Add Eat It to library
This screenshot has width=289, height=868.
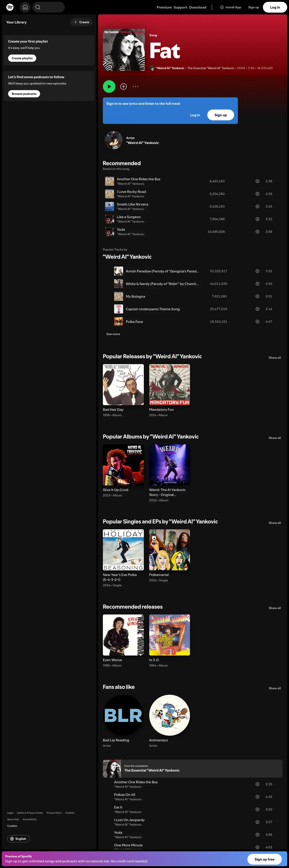coord(257,809)
